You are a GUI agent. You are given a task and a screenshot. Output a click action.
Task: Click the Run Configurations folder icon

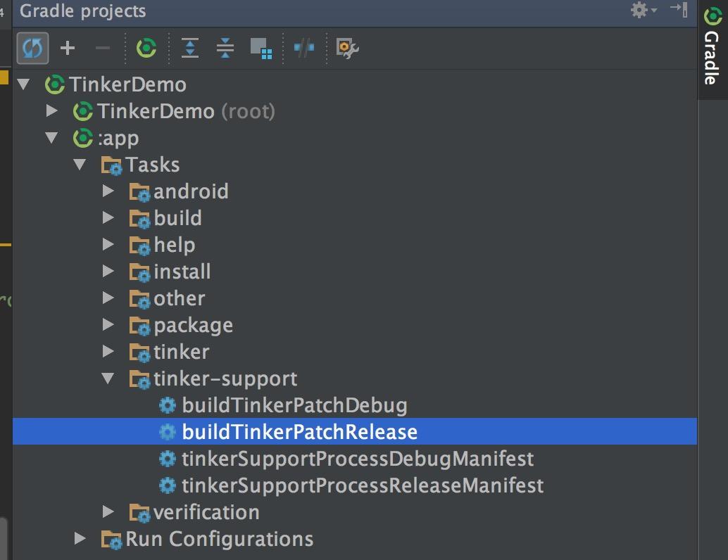(x=111, y=540)
